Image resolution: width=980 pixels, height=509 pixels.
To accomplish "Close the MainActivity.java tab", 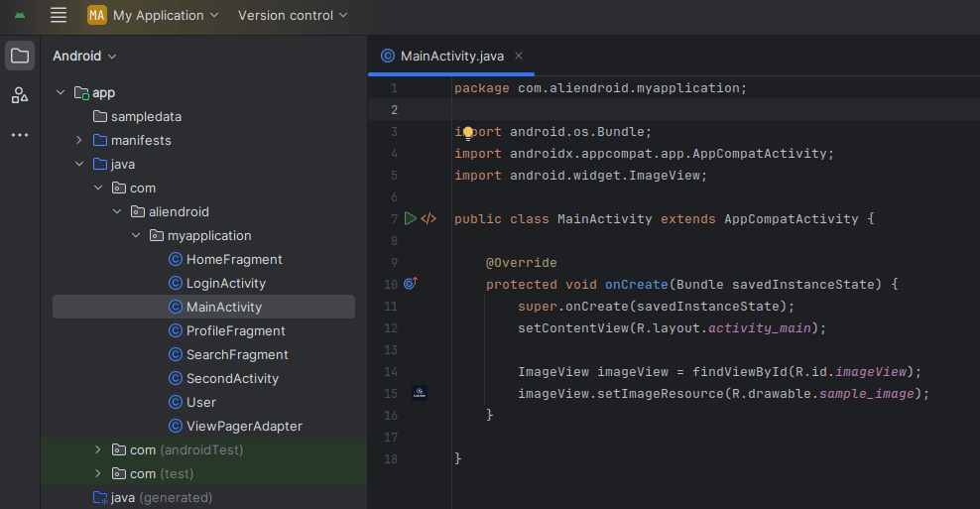I will tap(518, 56).
